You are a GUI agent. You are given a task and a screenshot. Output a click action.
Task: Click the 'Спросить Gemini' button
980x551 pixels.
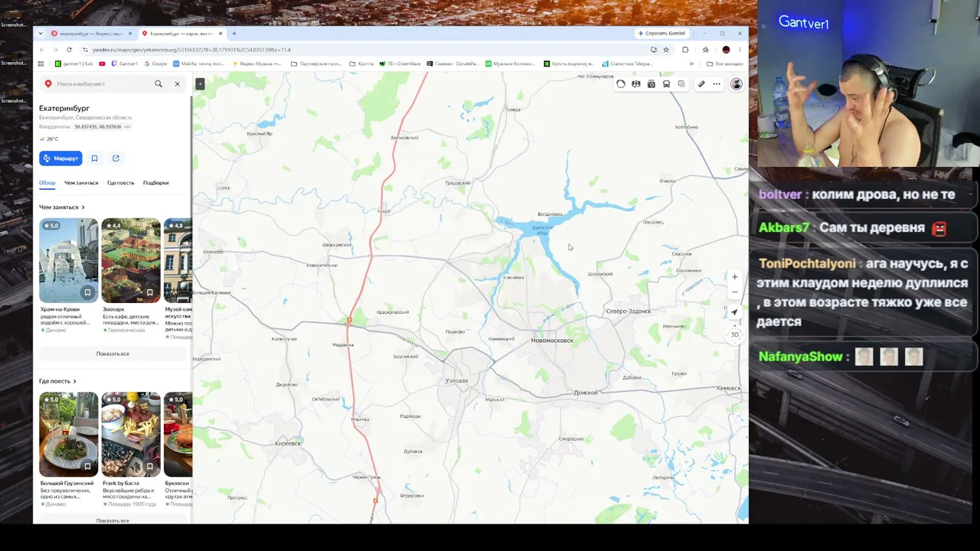point(661,34)
